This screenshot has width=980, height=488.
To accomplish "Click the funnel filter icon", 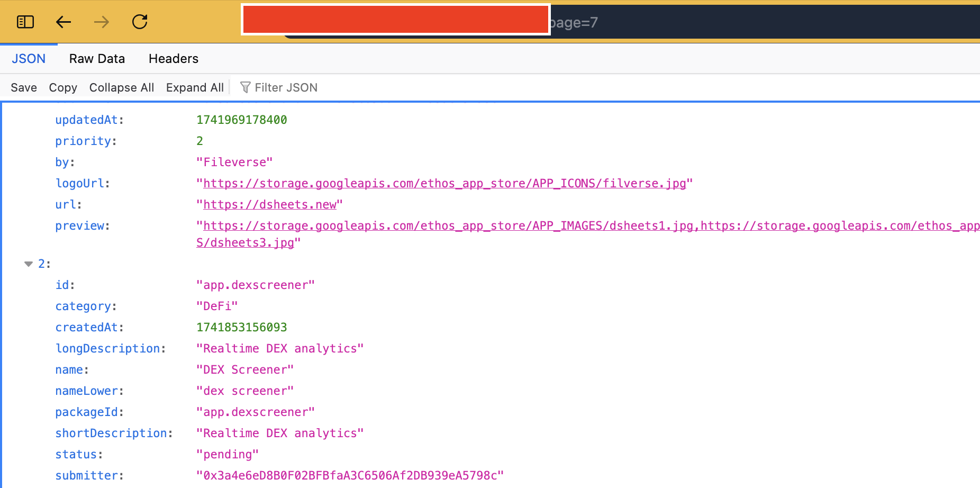I will point(245,87).
